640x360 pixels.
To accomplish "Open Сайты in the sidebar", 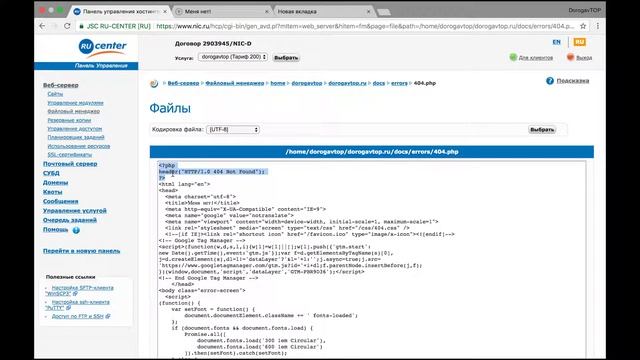I will [x=55, y=94].
